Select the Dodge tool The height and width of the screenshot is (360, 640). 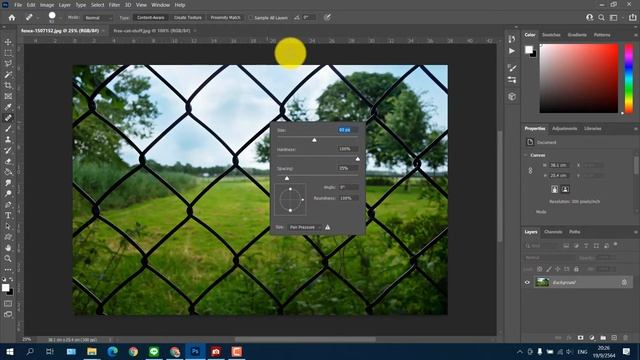click(x=8, y=193)
